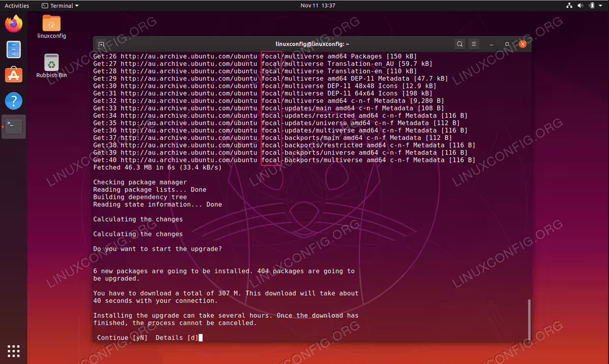Click 'Reading state information... Done' line
The width and height of the screenshot is (609, 364).
[x=158, y=204]
